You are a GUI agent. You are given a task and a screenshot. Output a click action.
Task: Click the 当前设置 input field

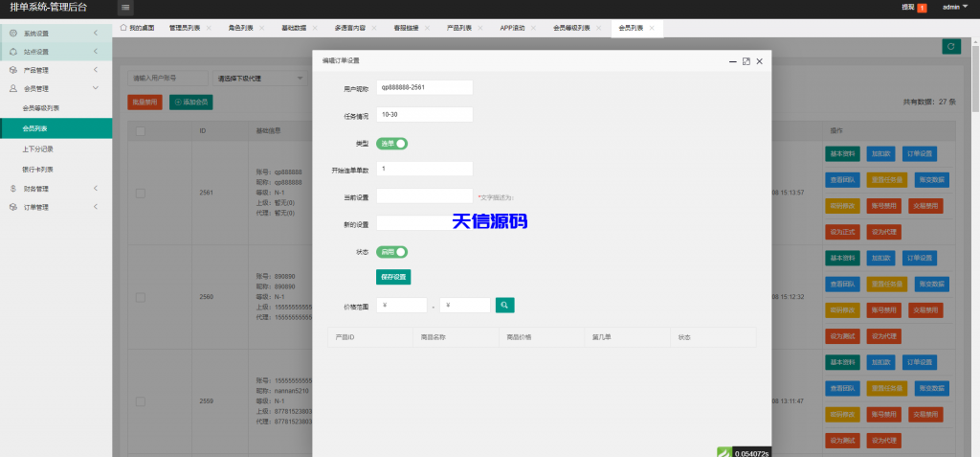424,196
